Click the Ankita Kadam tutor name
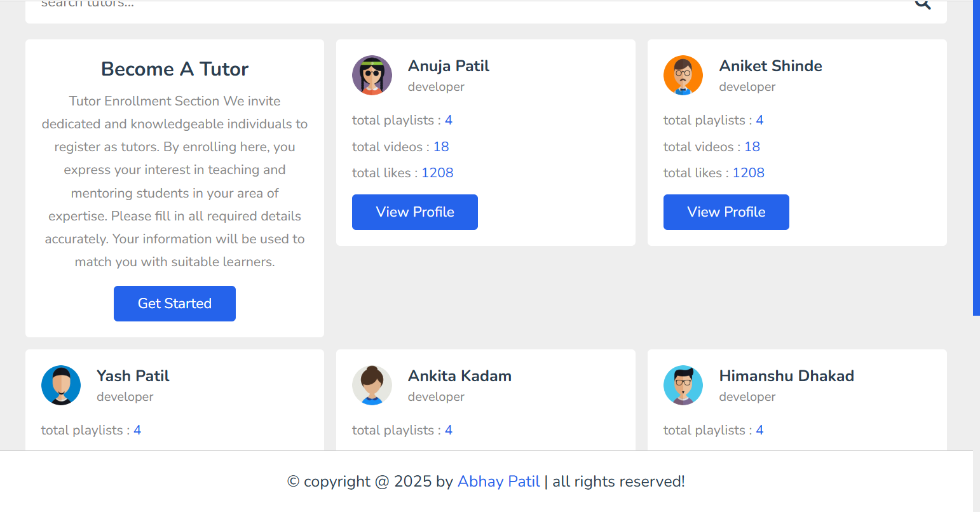Screen dimensions: 980x512 pyautogui.click(x=459, y=376)
